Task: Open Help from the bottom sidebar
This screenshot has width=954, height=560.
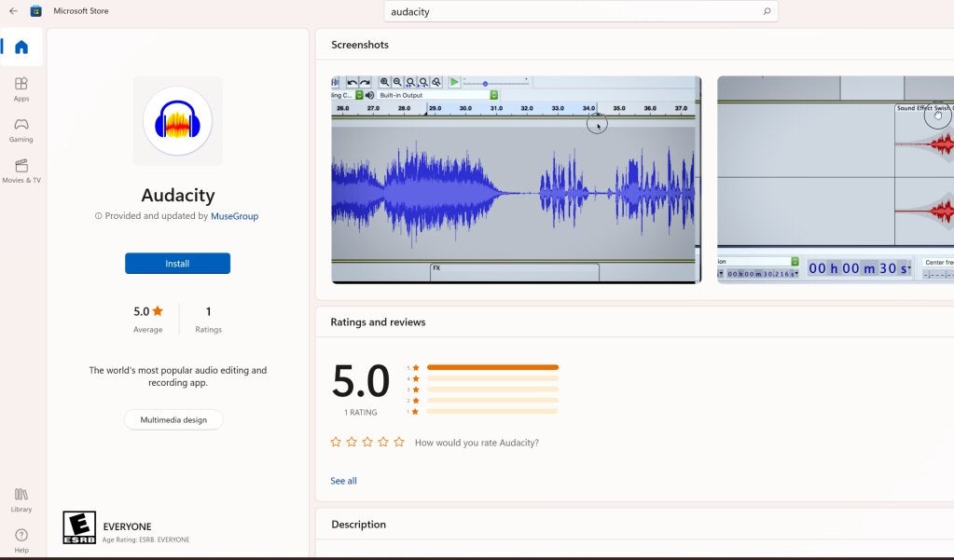Action: pyautogui.click(x=21, y=539)
